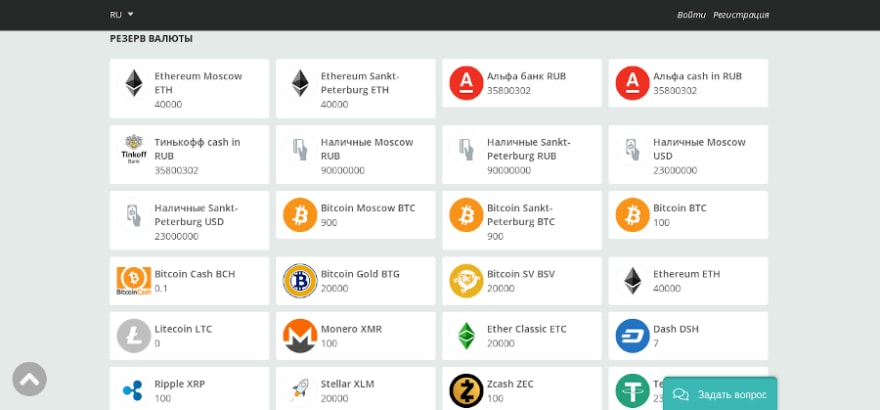
Task: Click the Наличные Sankt-Peterburg USD title
Action: point(196,215)
